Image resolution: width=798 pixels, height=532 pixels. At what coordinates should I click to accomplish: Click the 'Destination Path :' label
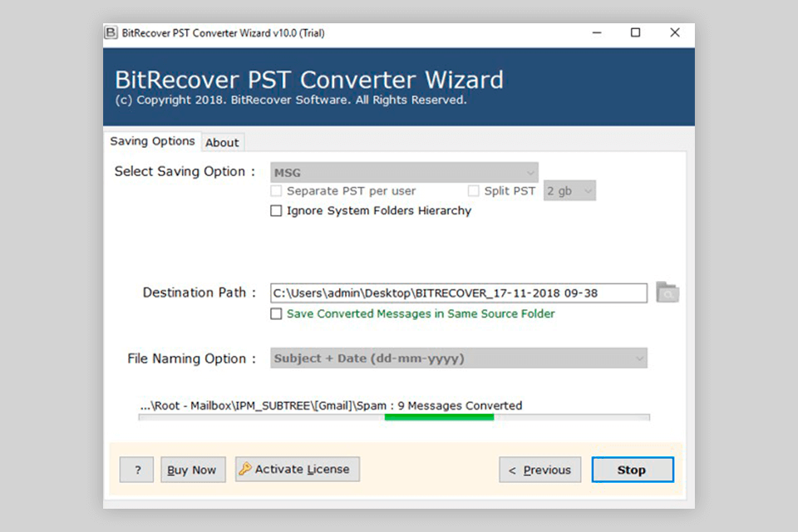coord(199,293)
